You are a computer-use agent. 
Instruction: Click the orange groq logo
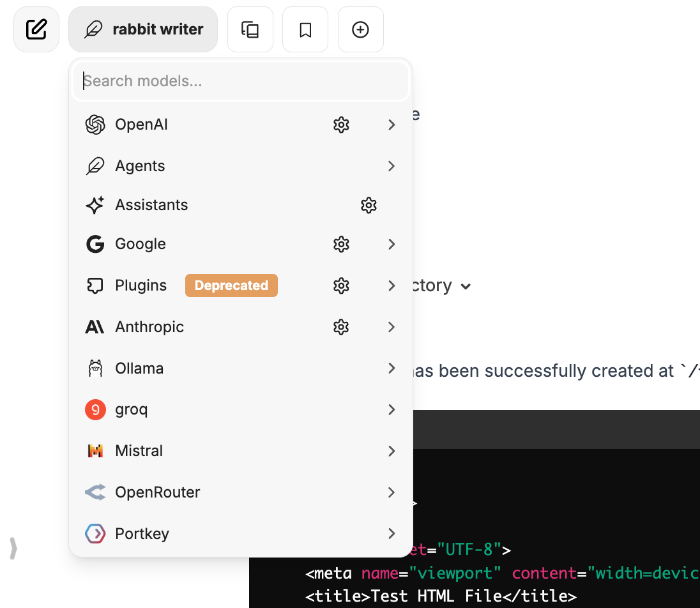(95, 410)
